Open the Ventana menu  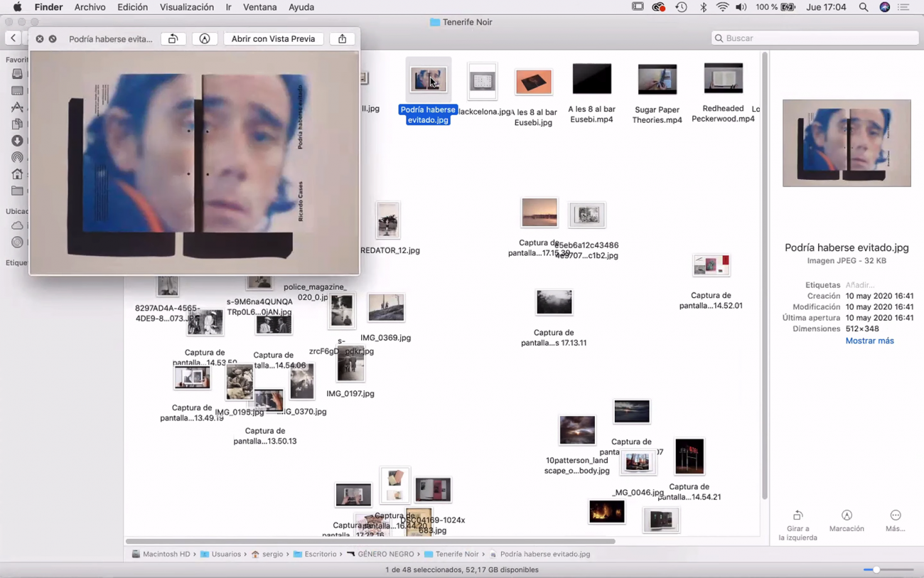(x=260, y=7)
